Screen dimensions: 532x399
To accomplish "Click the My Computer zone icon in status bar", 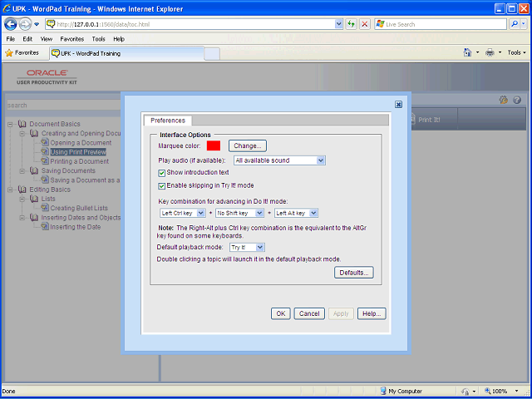I will (x=383, y=391).
